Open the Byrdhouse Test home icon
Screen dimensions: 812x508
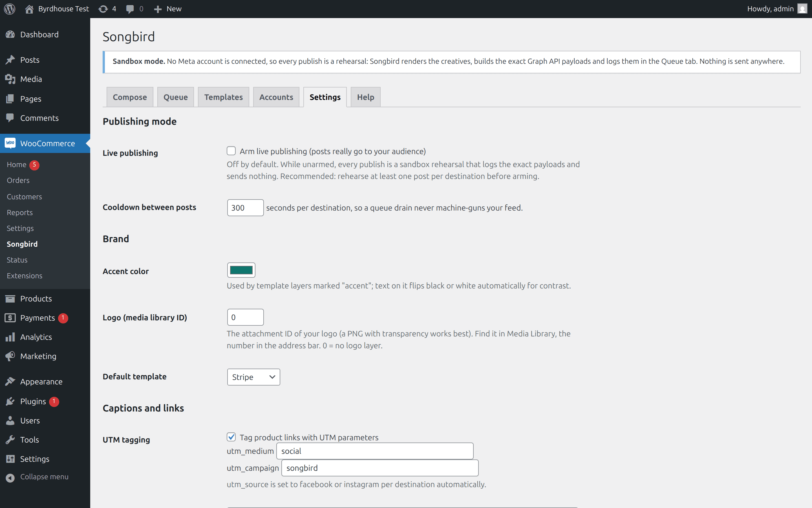(x=29, y=9)
